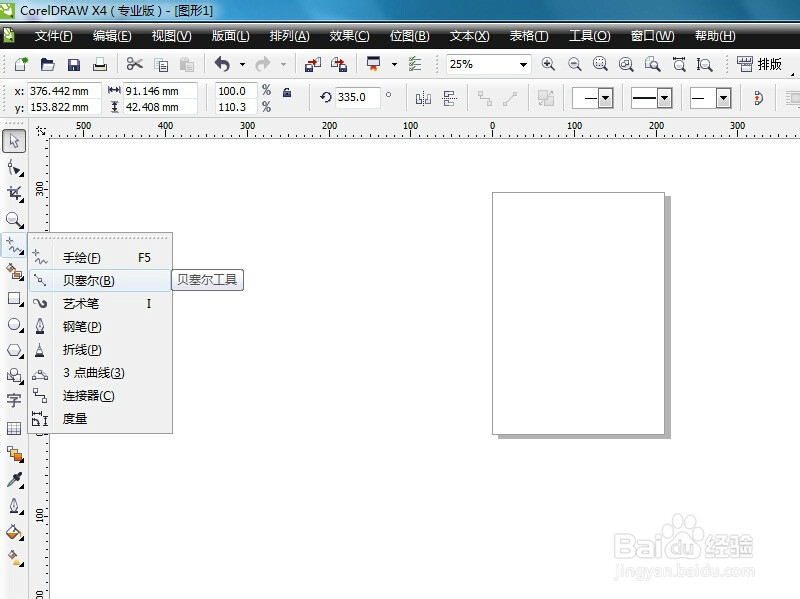This screenshot has width=800, height=599.
Task: Select the Crop tool
Action: 14,193
